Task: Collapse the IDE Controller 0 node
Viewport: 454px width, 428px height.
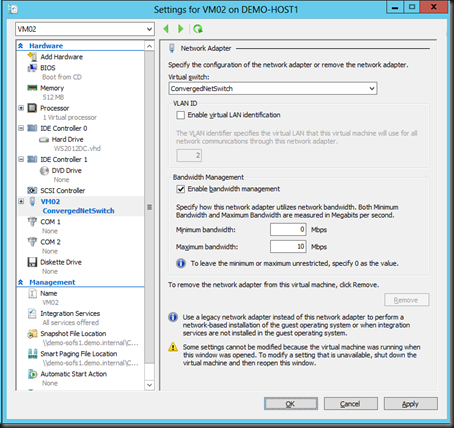Action: click(21, 128)
